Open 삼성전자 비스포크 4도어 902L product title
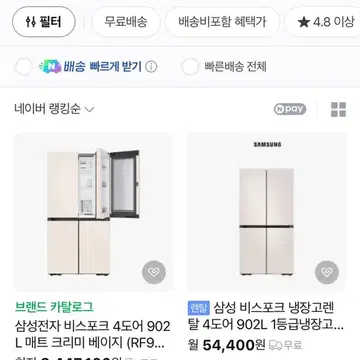The width and height of the screenshot is (360, 360). (x=93, y=334)
